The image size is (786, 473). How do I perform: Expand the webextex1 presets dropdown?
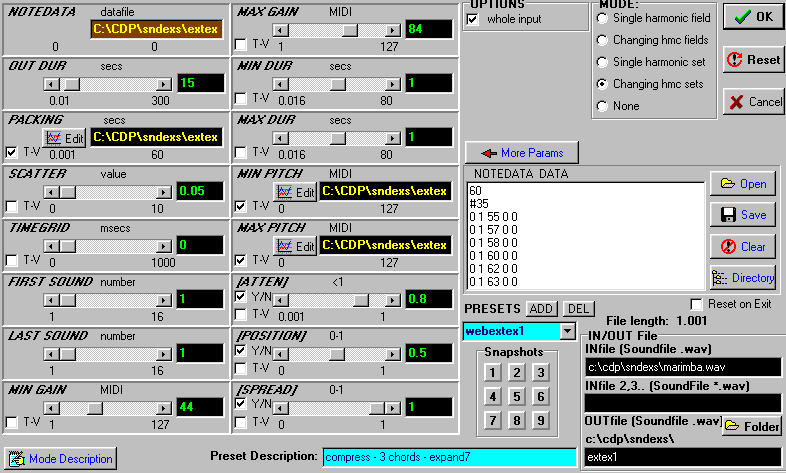(568, 331)
